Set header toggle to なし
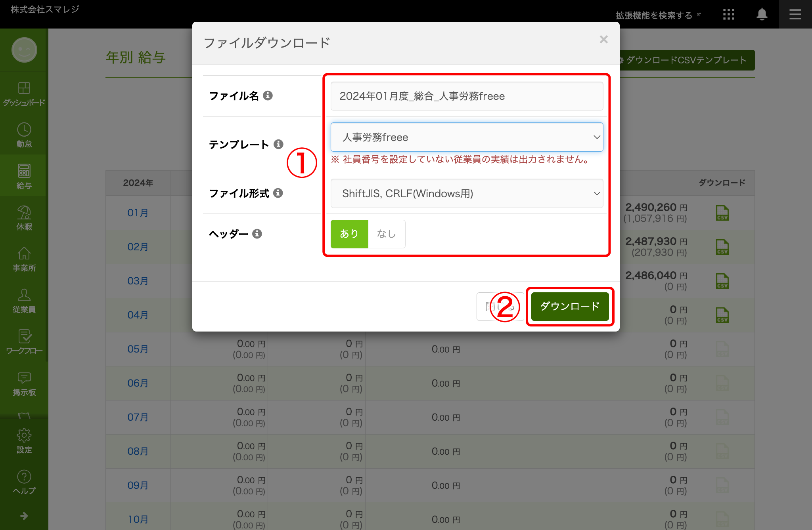The height and width of the screenshot is (530, 812). [x=387, y=234]
